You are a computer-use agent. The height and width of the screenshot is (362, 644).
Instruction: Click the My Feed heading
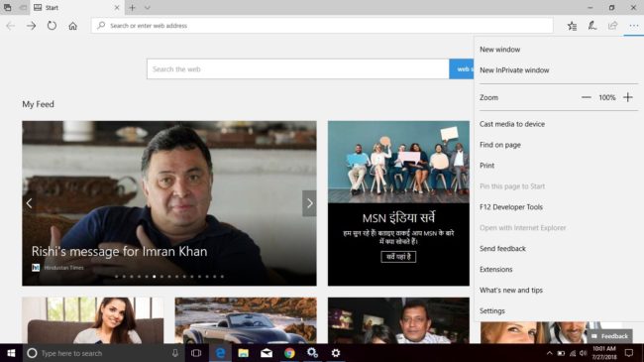pos(38,104)
